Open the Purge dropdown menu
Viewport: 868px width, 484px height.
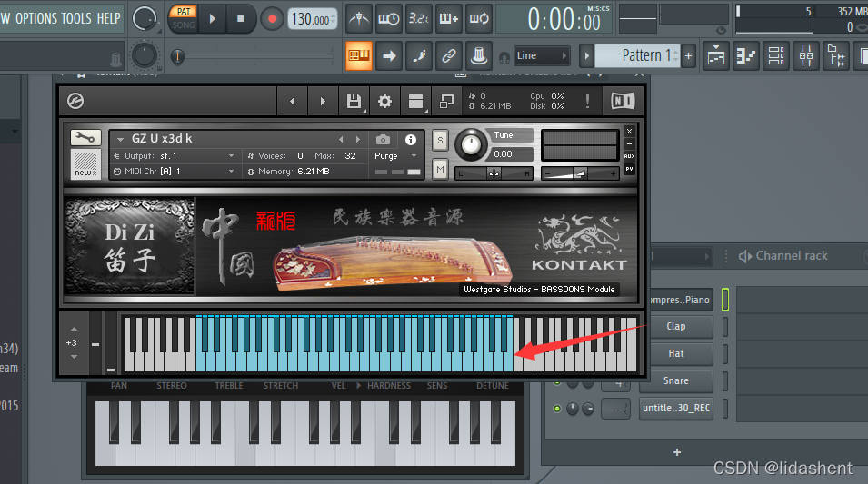pyautogui.click(x=395, y=156)
